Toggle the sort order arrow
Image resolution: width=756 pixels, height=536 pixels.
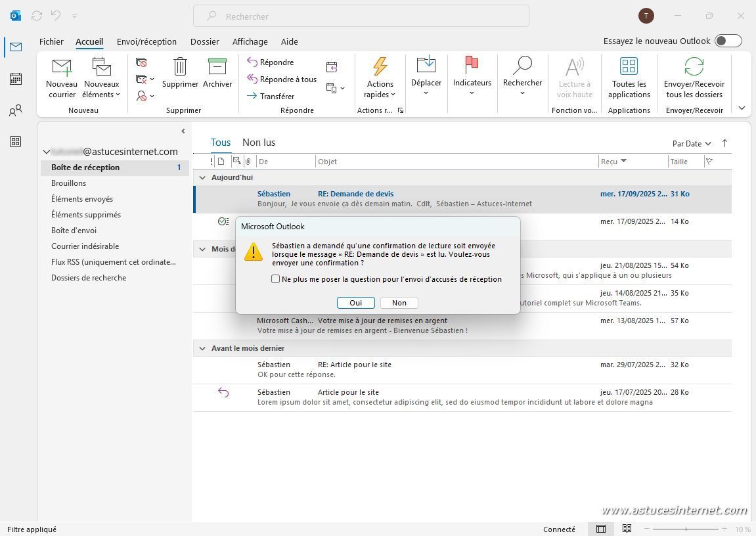pyautogui.click(x=724, y=143)
